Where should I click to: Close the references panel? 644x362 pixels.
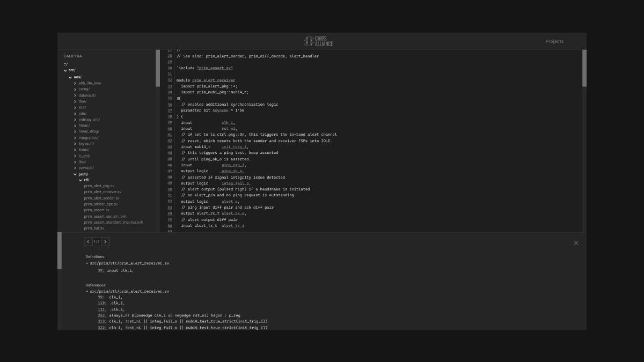tap(576, 243)
